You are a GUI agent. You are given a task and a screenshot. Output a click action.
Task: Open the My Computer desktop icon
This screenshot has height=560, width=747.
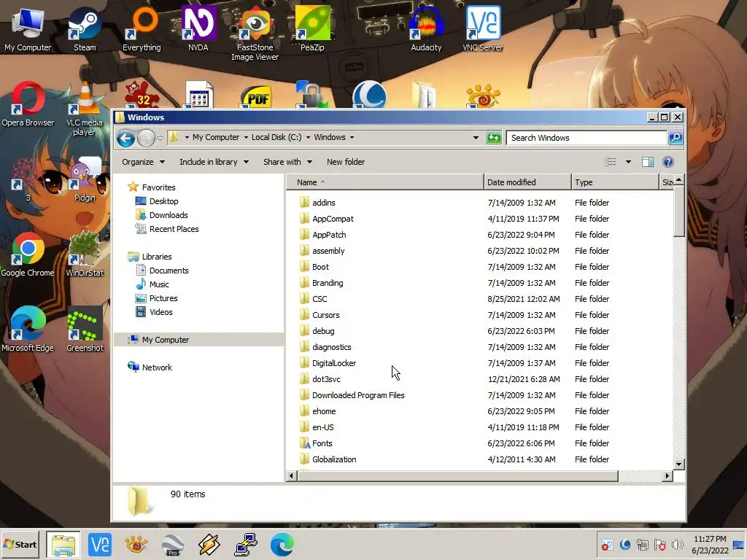pyautogui.click(x=28, y=28)
